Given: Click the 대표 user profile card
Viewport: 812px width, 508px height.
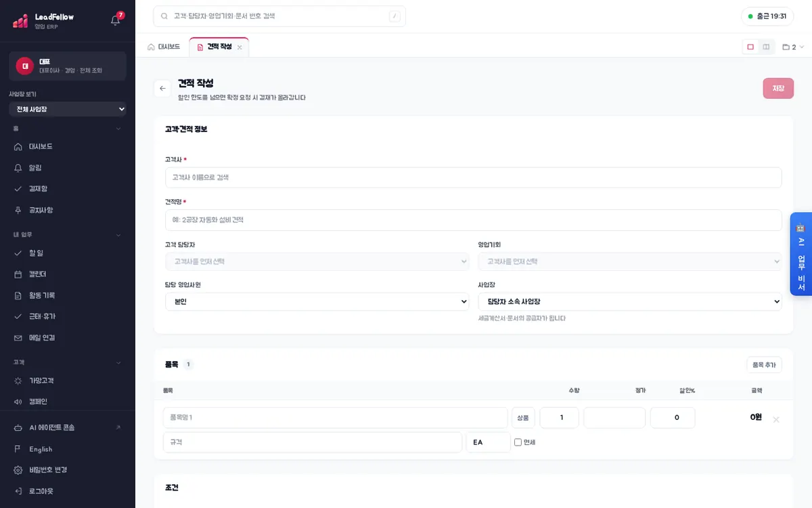Looking at the screenshot, I should pyautogui.click(x=68, y=66).
